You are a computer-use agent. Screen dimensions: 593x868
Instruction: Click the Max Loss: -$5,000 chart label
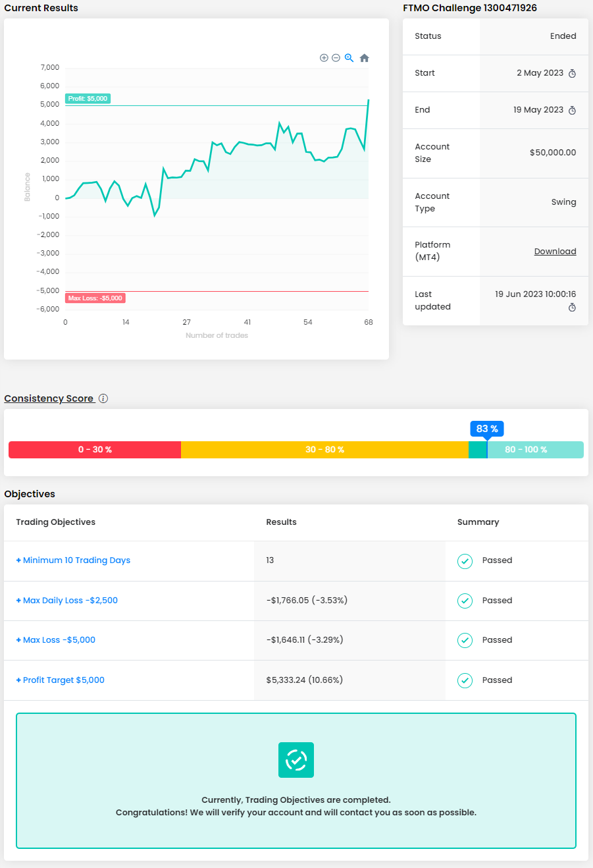click(95, 298)
